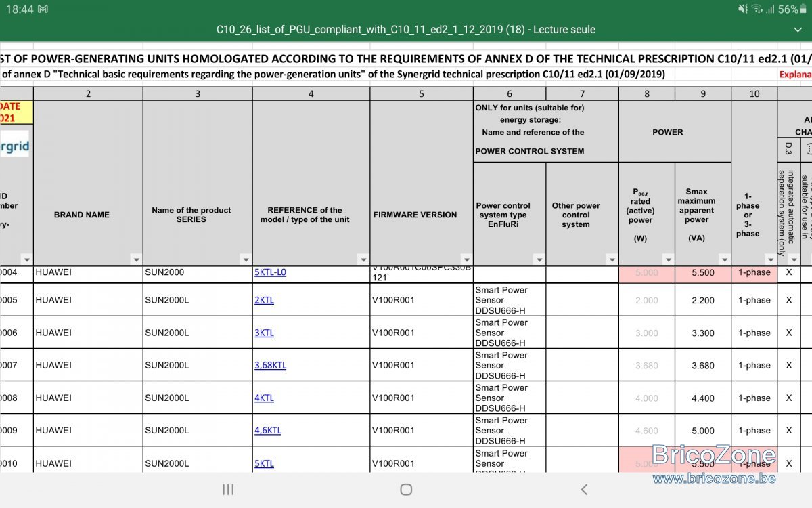Open the D.3 column filter dropdown
Image resolution: width=812 pixels, height=508 pixels.
[794, 259]
